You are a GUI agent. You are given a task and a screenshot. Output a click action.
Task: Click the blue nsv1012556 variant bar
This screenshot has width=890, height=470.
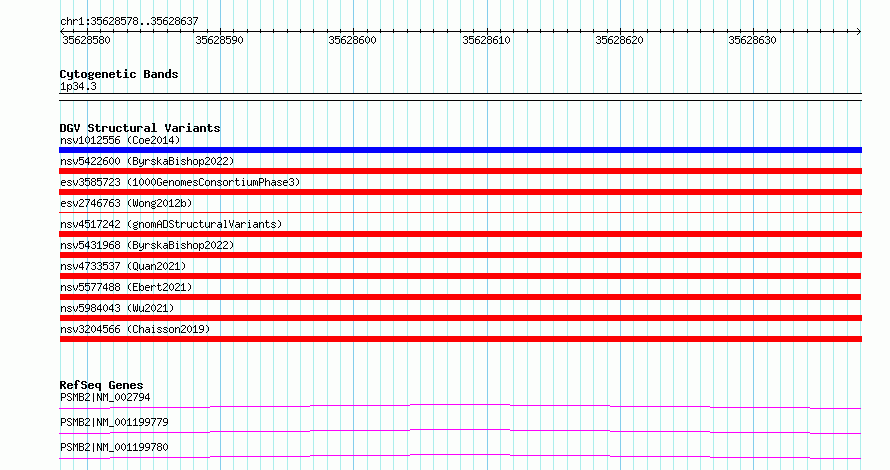460,150
